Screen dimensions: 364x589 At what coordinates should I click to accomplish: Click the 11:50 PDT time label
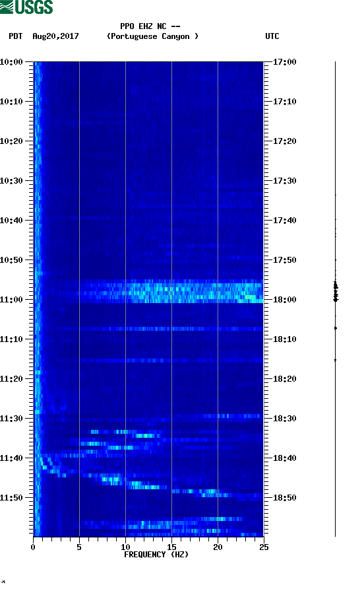tap(11, 498)
